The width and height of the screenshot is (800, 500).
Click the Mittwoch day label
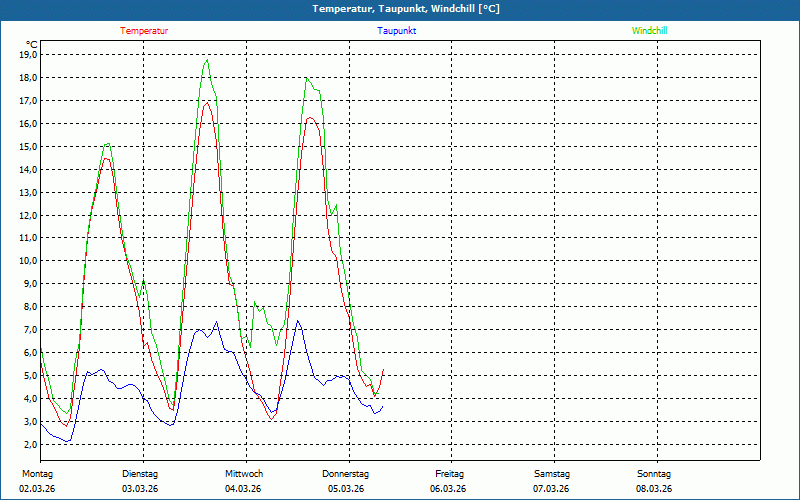(243, 474)
